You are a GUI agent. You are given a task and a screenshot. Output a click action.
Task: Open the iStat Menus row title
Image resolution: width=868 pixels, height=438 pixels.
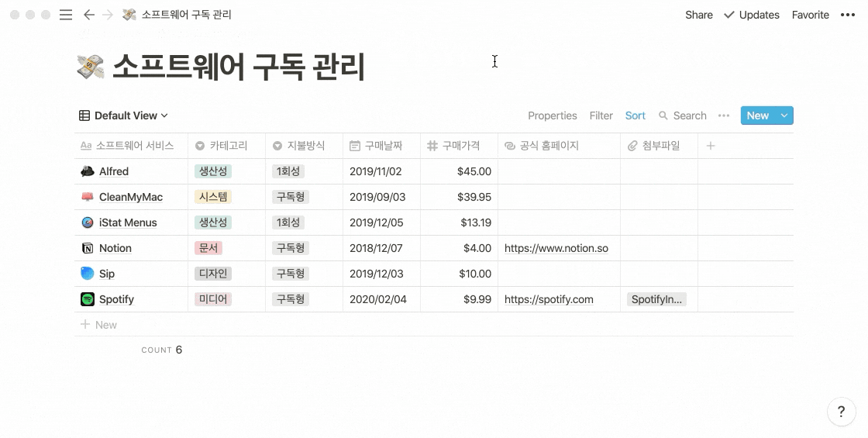(128, 222)
